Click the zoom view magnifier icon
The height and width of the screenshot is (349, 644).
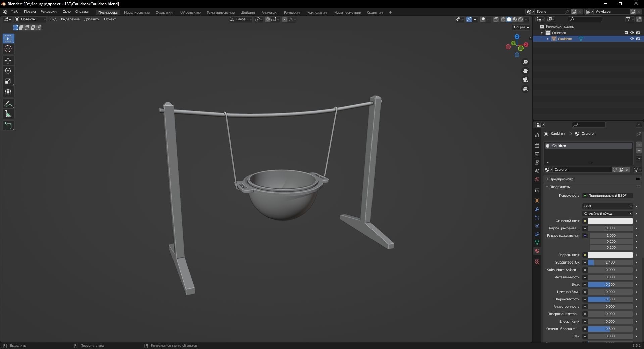pyautogui.click(x=525, y=62)
